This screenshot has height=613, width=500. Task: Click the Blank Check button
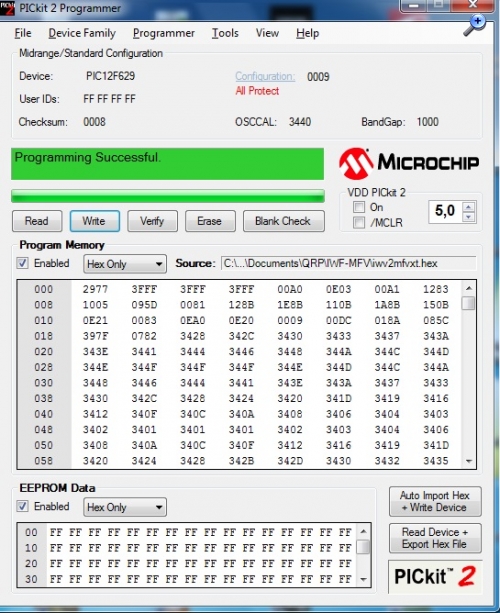point(283,221)
